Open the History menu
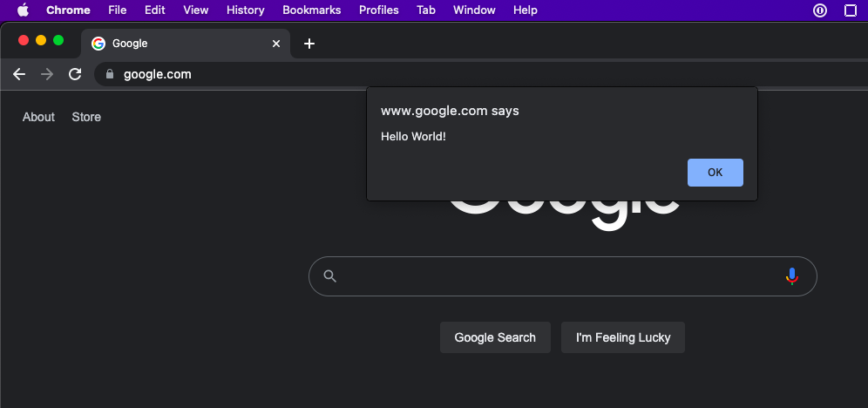The image size is (868, 408). tap(245, 10)
